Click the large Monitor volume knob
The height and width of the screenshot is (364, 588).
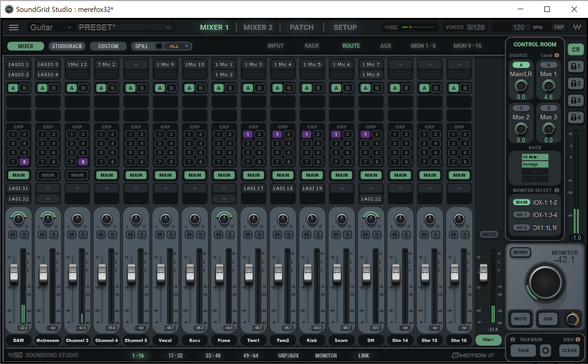(x=545, y=282)
